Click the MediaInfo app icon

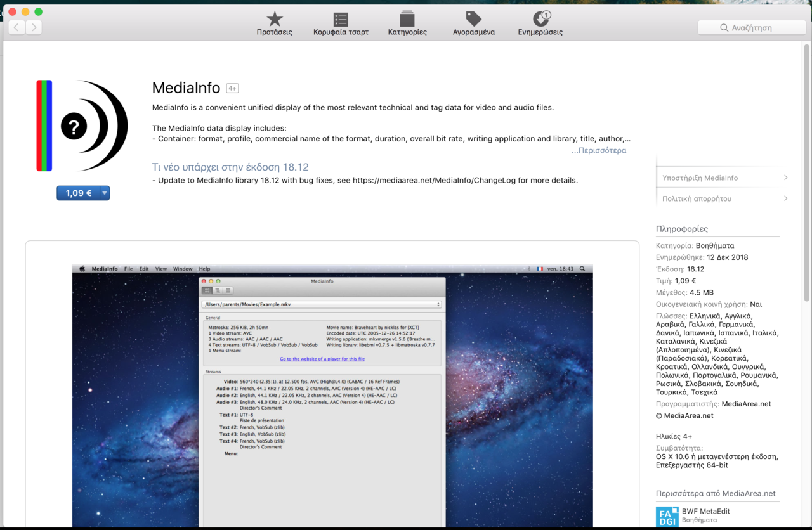pos(82,126)
